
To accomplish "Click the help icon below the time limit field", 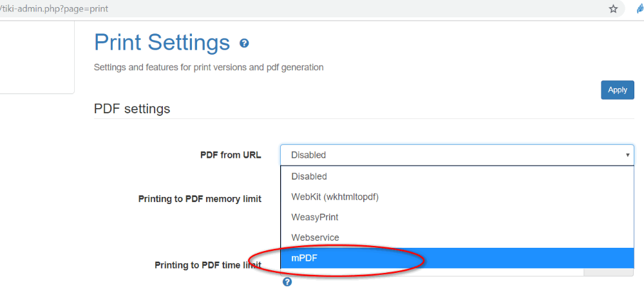I will point(287,281).
